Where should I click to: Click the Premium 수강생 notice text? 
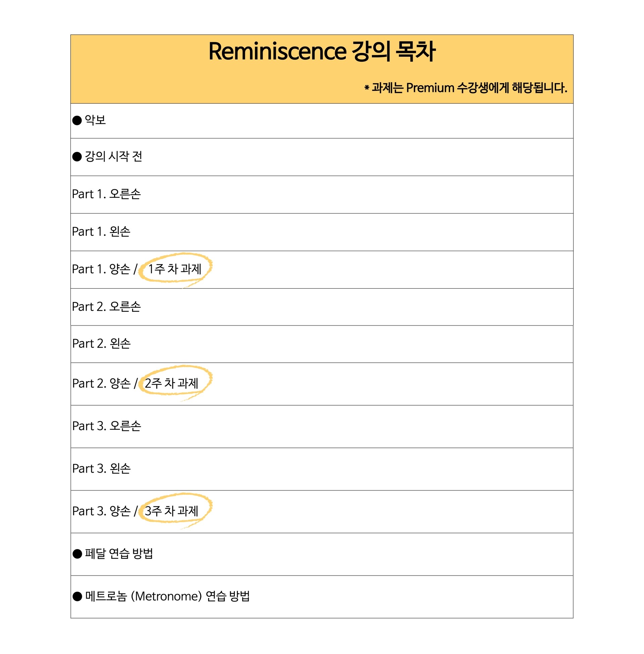466,88
